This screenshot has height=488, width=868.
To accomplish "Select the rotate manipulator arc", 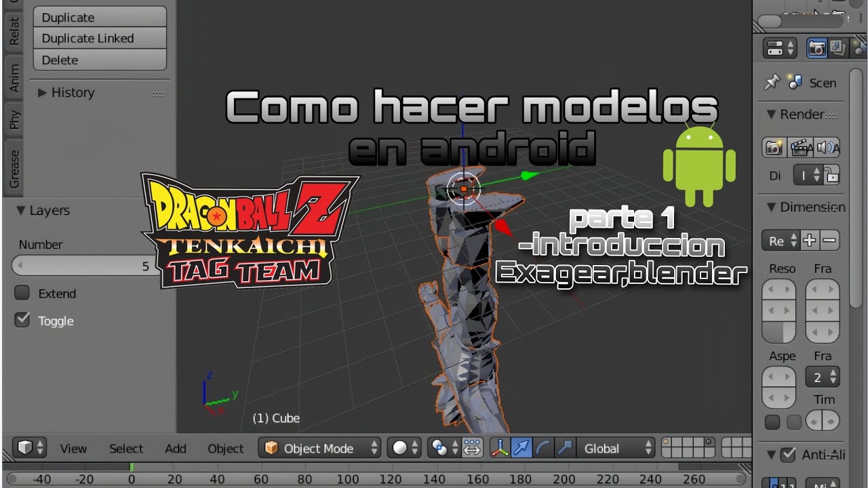I will click(x=543, y=448).
